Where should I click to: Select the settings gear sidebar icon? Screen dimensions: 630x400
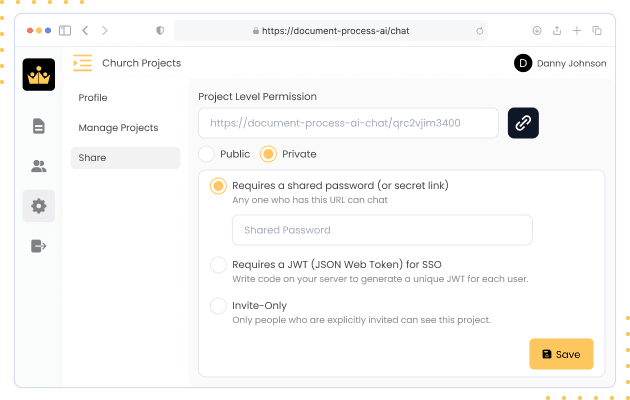point(39,206)
